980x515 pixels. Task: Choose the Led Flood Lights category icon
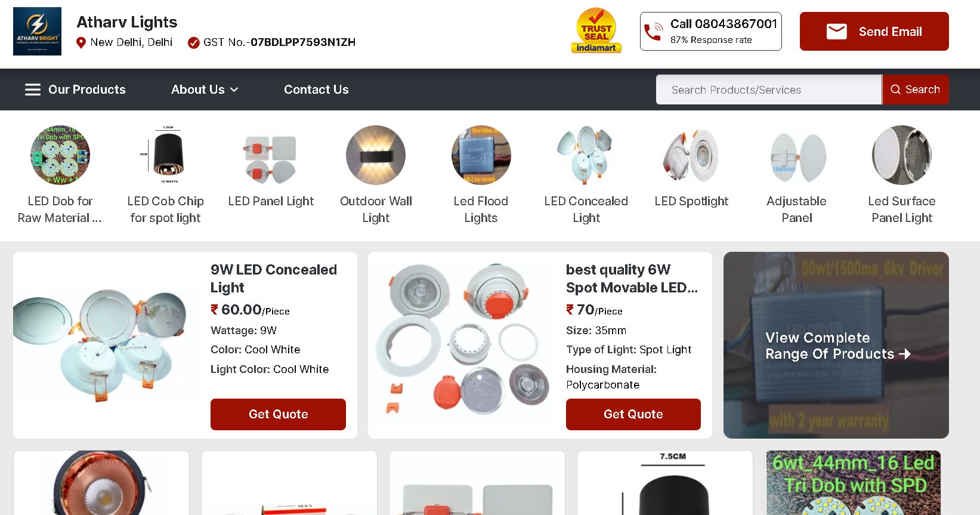click(x=481, y=155)
